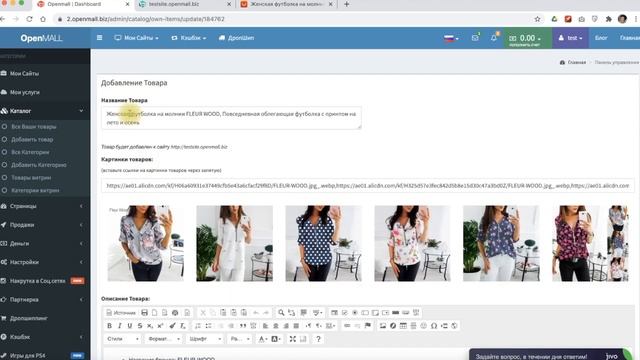This screenshot has width=640, height=360.
Task: Open the font size dropdown
Action: [240, 339]
